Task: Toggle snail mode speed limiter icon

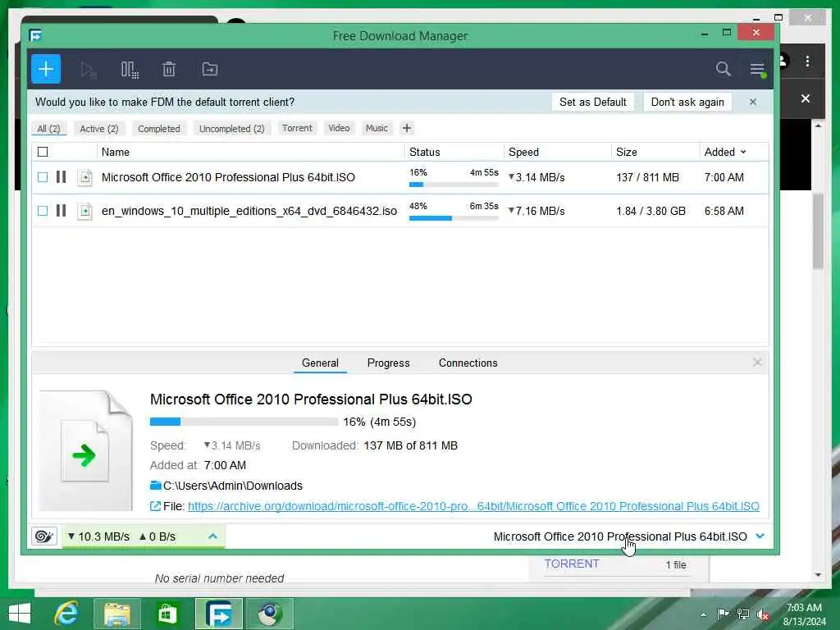Action: click(44, 536)
